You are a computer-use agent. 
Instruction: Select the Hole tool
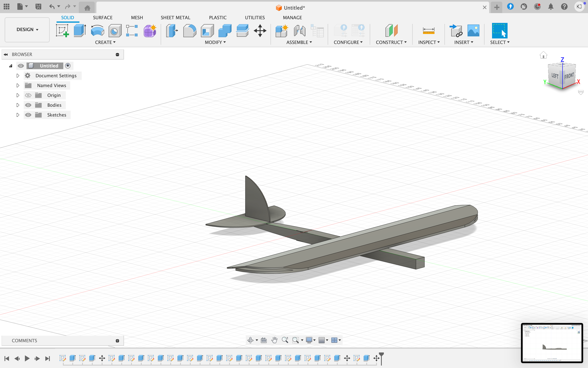point(115,31)
